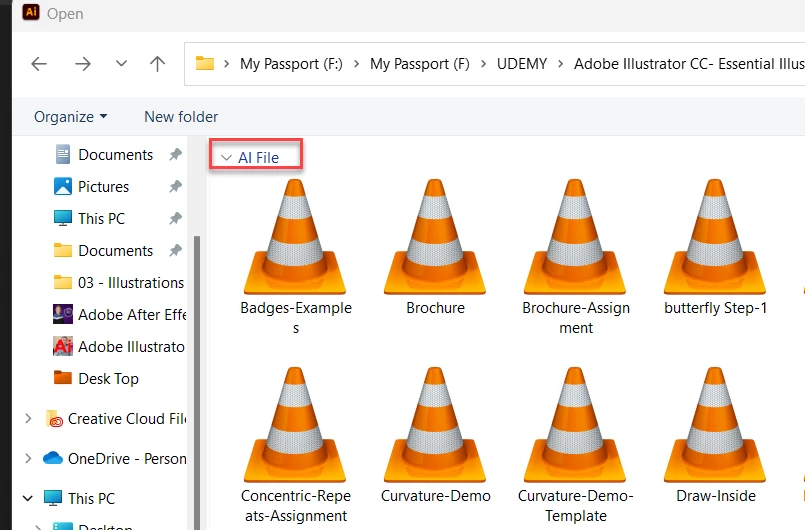Viewport: 805px width, 530px height.
Task: Go up one folder level
Action: coord(157,64)
